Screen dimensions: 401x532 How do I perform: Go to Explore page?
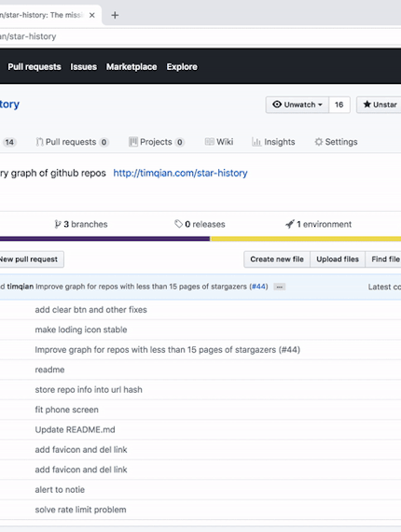pos(182,67)
